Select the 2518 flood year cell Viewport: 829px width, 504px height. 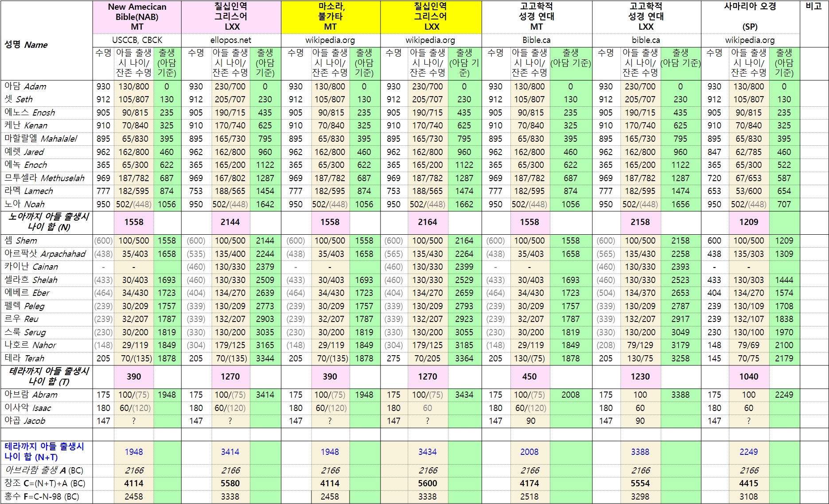pyautogui.click(x=529, y=496)
